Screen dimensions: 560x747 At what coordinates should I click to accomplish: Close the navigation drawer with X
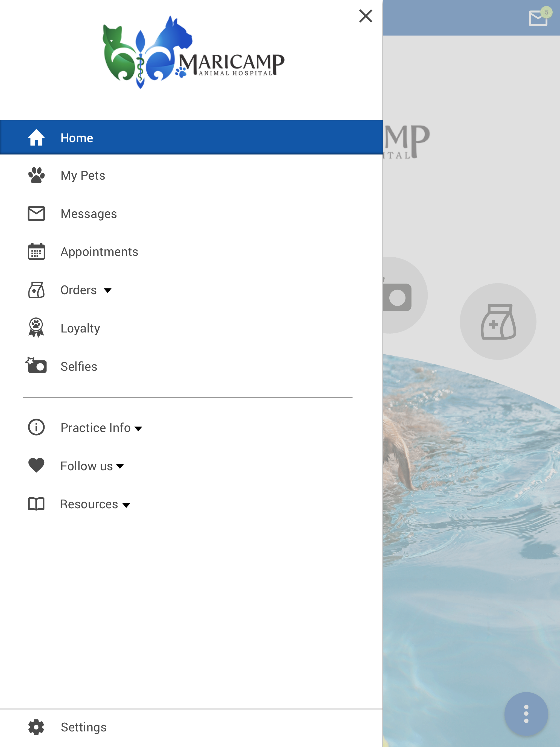[366, 16]
